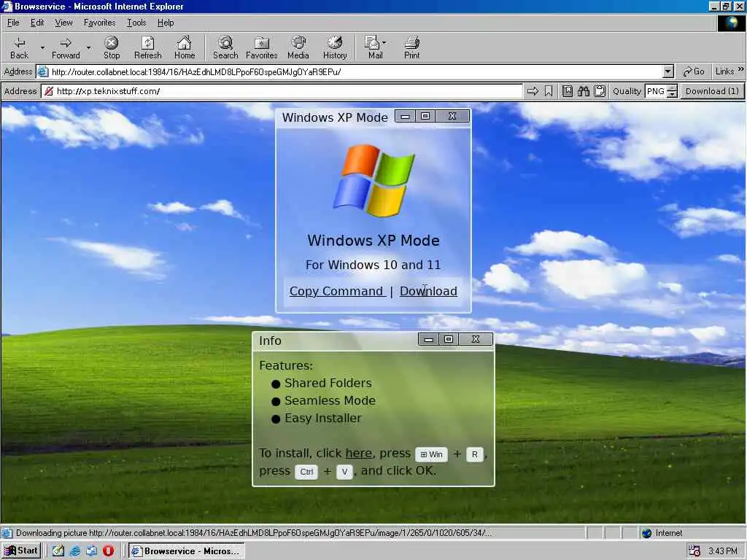The width and height of the screenshot is (747, 560).
Task: Open the Forward history dropdown arrow
Action: [x=88, y=47]
